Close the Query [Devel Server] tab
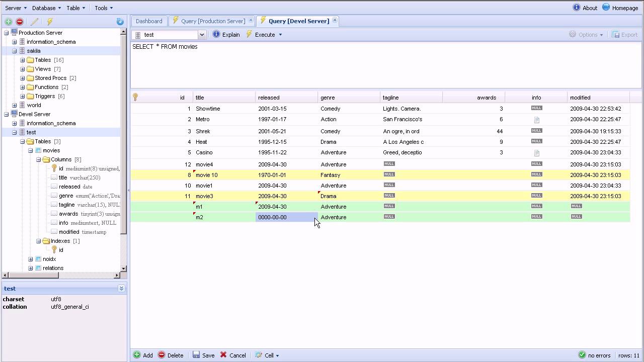Image resolution: width=644 pixels, height=362 pixels. point(335,21)
